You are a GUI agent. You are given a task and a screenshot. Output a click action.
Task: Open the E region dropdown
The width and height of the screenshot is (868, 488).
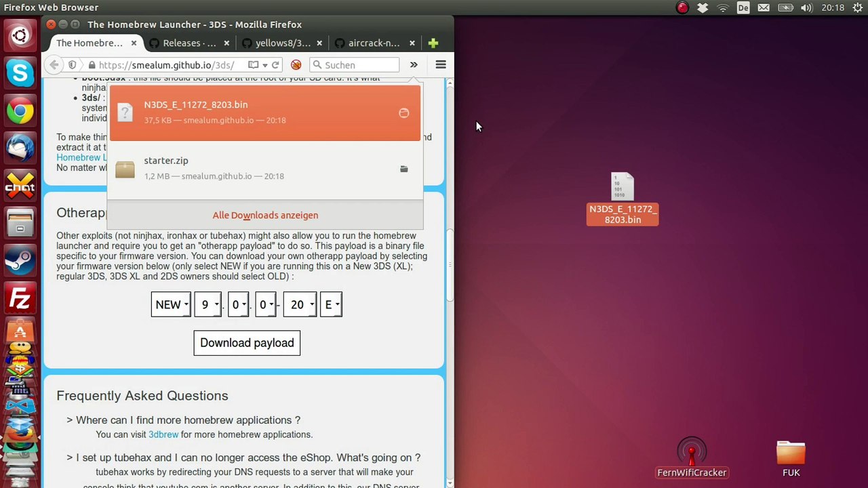tap(331, 305)
